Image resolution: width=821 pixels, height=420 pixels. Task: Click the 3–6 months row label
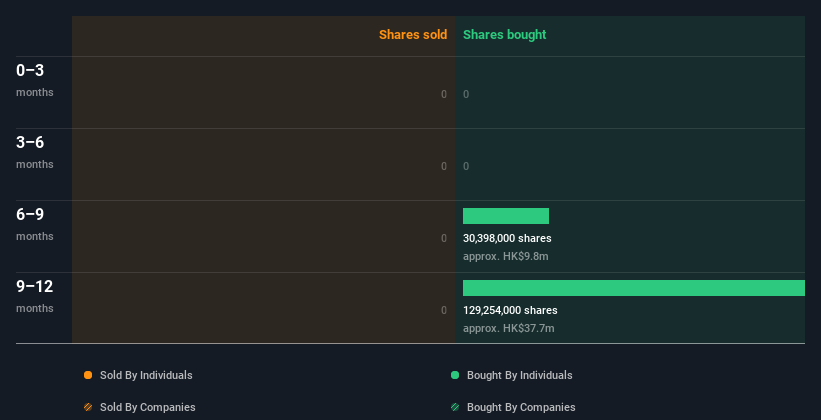pyautogui.click(x=35, y=152)
